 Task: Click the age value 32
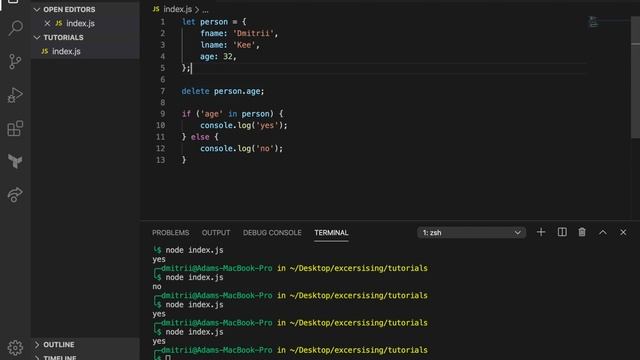coord(228,56)
